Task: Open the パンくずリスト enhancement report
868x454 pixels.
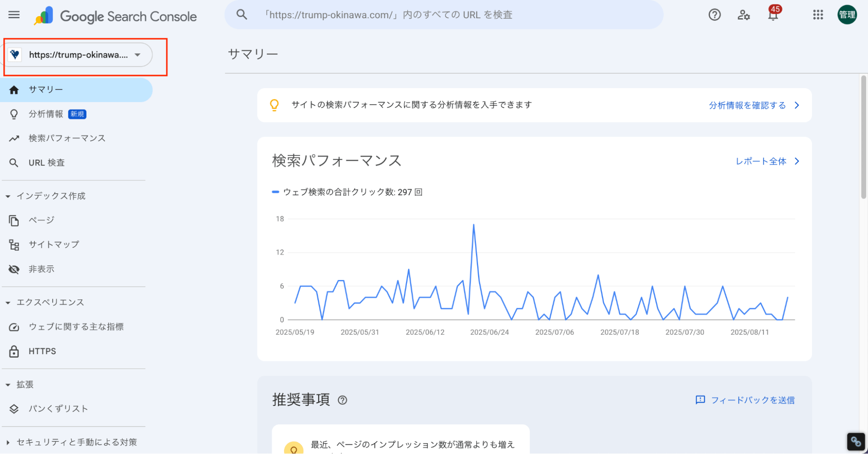Action: (x=58, y=408)
